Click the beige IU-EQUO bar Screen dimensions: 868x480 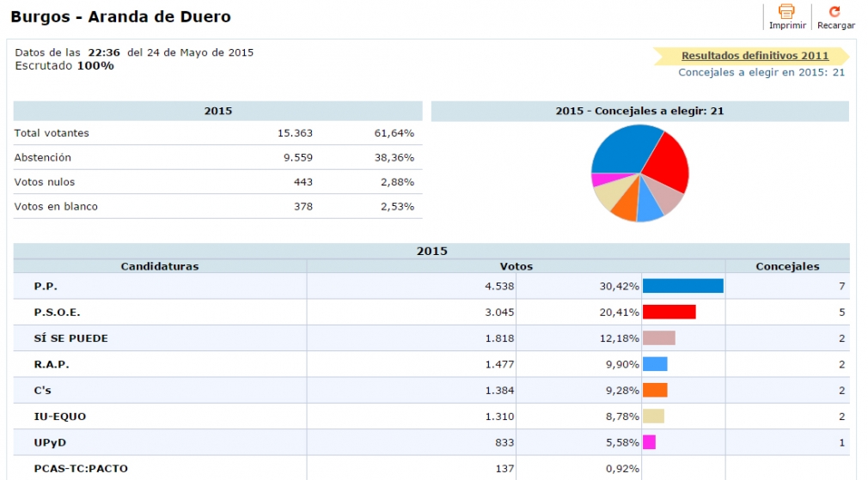pyautogui.click(x=653, y=416)
